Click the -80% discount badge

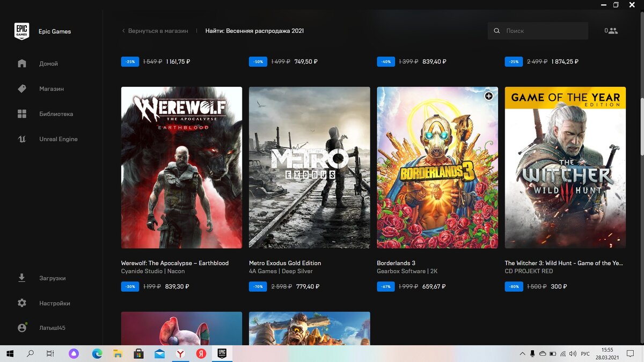tap(514, 287)
